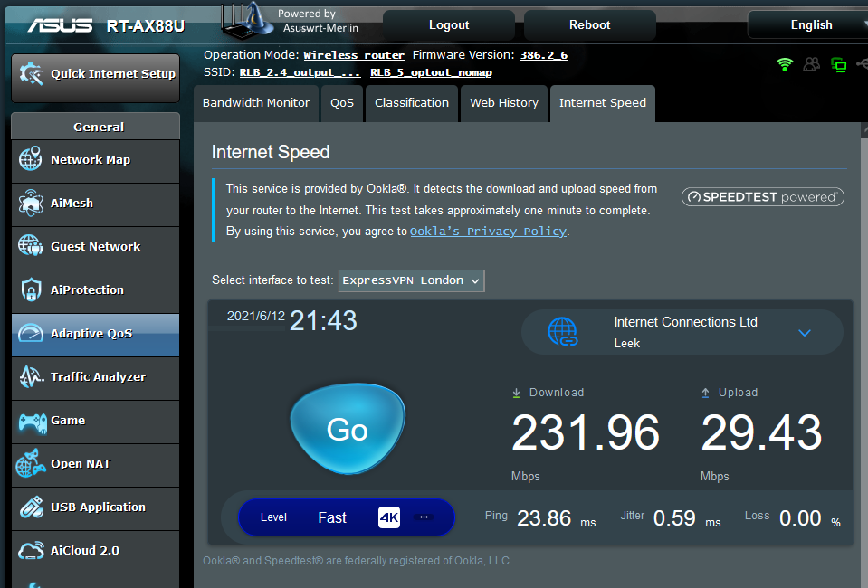Click the Network Map globe icon

pyautogui.click(x=31, y=159)
